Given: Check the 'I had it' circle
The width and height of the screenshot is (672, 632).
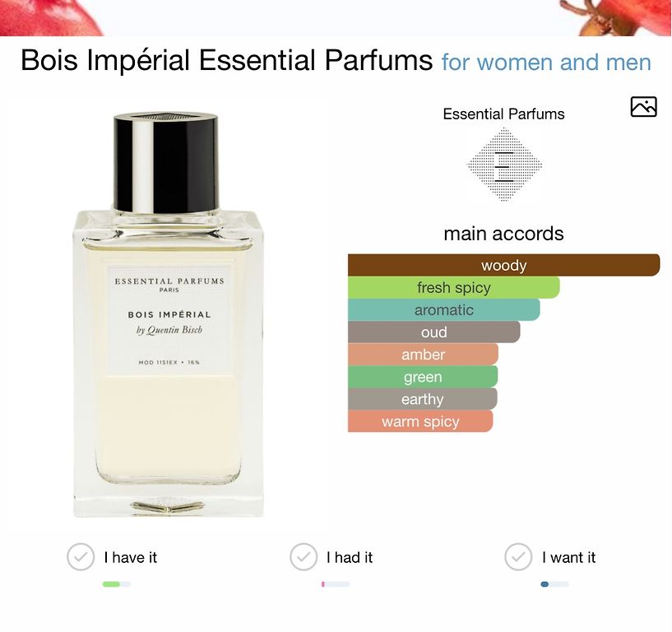Looking at the screenshot, I should [x=304, y=557].
